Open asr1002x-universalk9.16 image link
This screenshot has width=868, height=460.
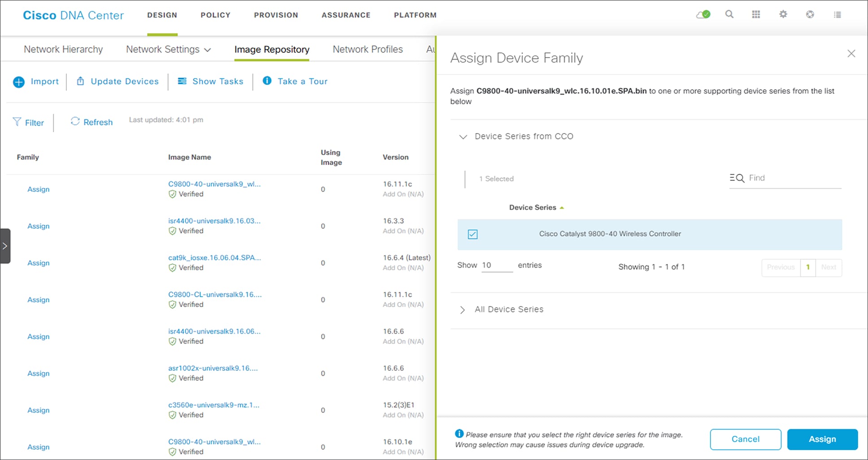[213, 368]
